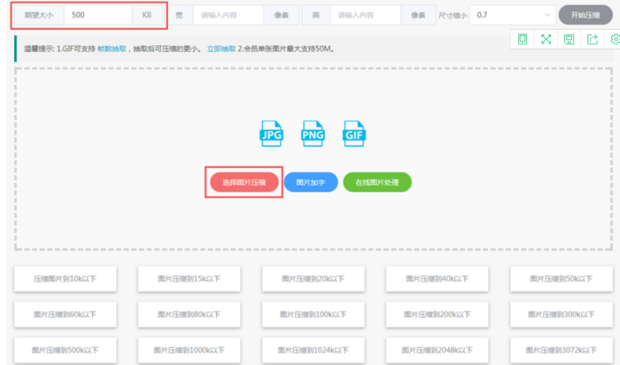The width and height of the screenshot is (620, 365).
Task: Focus the 期望大小 field showing 500
Action: coord(98,15)
